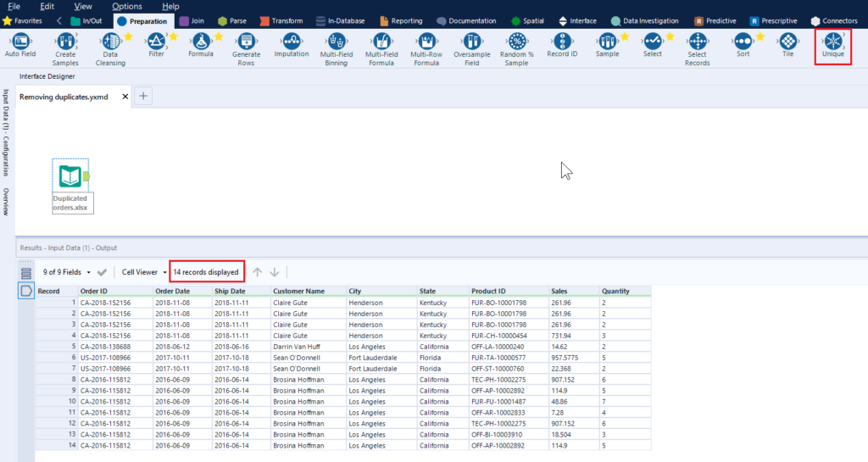Viewport: 868px width, 462px height.
Task: Toggle favorite star on Select tool
Action: pyautogui.click(x=670, y=36)
